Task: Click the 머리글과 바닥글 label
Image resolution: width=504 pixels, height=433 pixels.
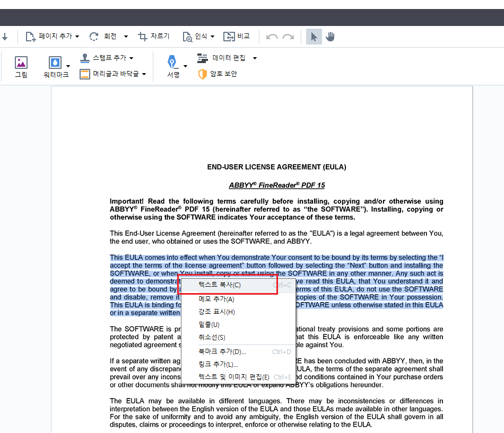Action: pos(116,74)
